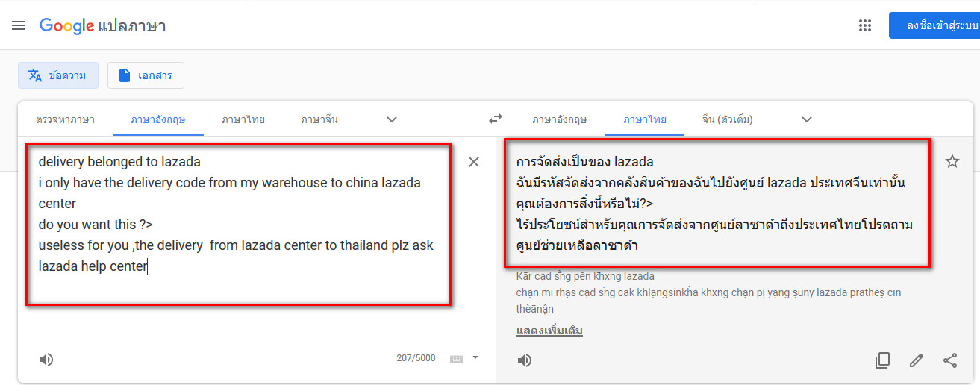This screenshot has height=385, width=980.
Task: Click the 207/5000 character counter
Action: pyautogui.click(x=416, y=358)
